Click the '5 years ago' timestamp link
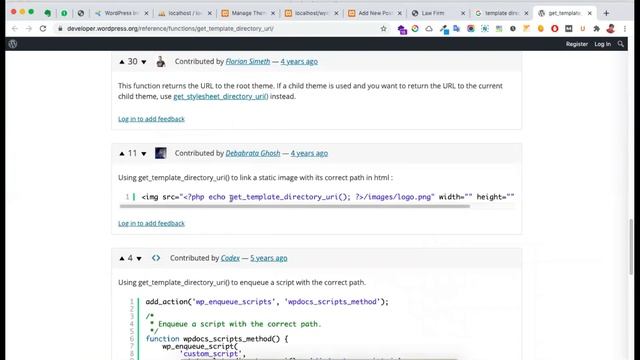 coord(269,258)
